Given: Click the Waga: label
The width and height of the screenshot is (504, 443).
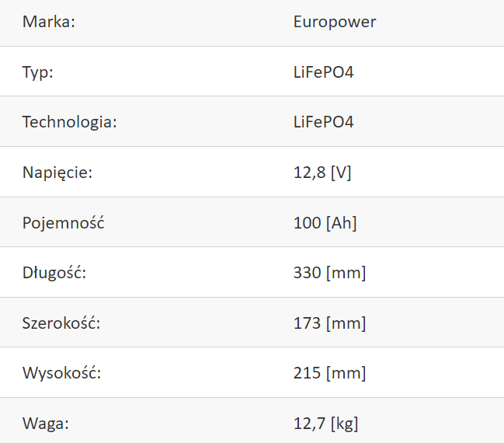Looking at the screenshot, I should pos(46,424).
